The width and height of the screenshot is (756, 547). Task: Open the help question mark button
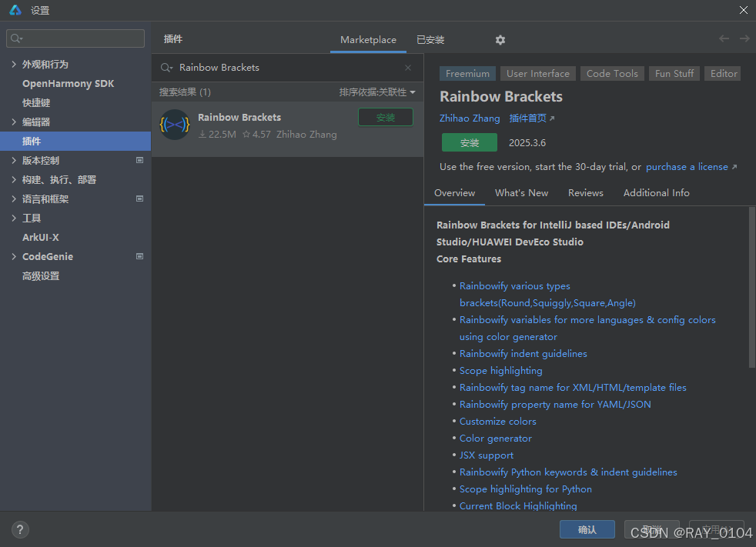(x=20, y=529)
